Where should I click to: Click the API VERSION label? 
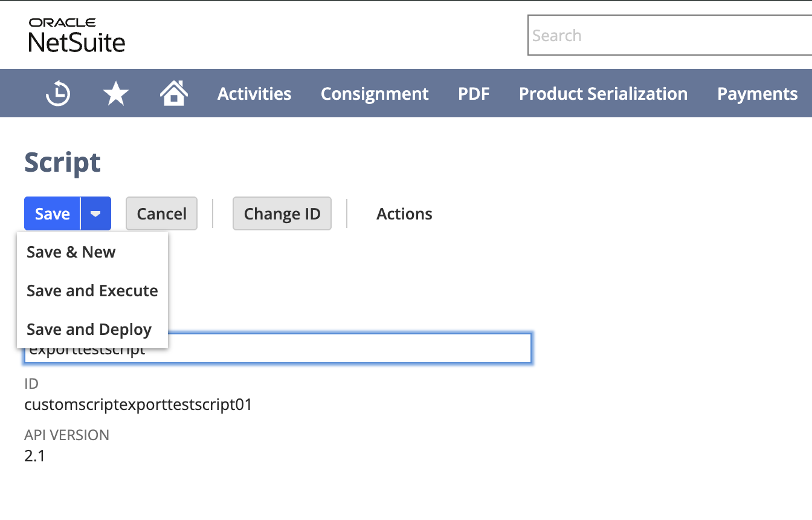[66, 435]
